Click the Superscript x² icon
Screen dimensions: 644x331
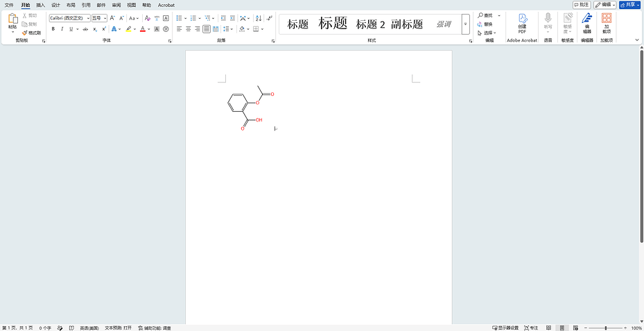click(103, 29)
